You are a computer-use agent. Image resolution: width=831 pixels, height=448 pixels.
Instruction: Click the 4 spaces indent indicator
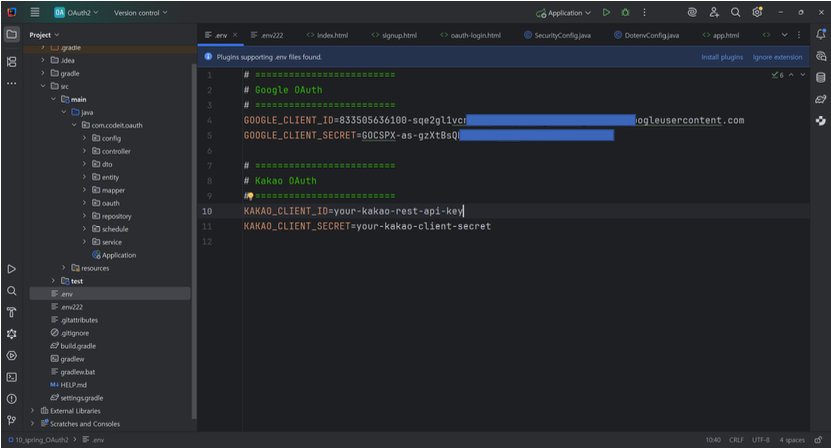792,440
